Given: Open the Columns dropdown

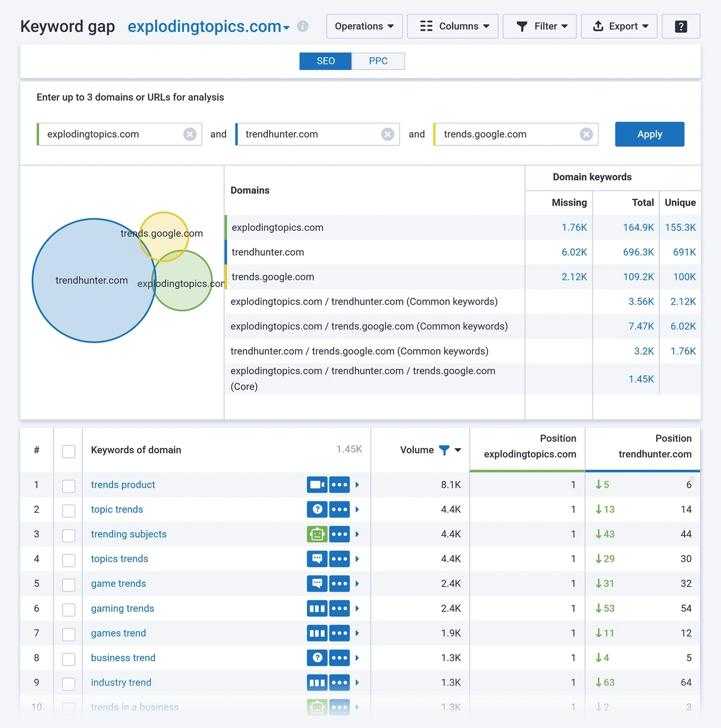Looking at the screenshot, I should pos(452,26).
